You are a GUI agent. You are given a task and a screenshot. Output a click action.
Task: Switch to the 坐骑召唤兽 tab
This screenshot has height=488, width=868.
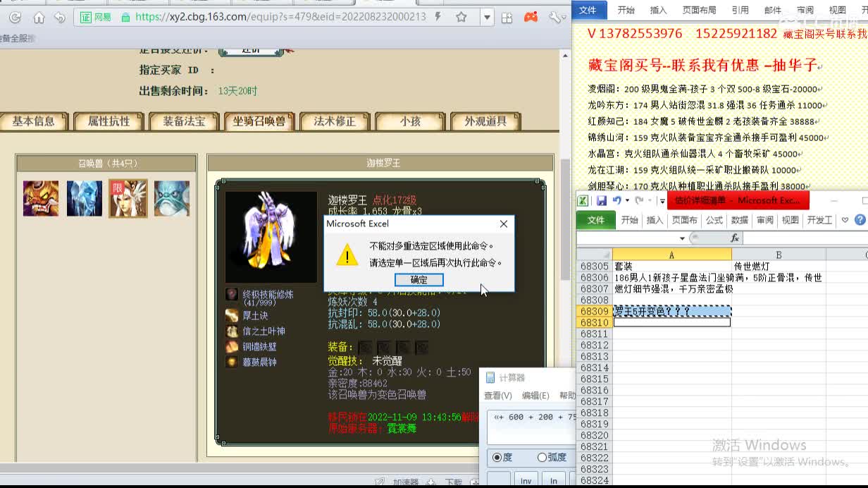point(259,121)
